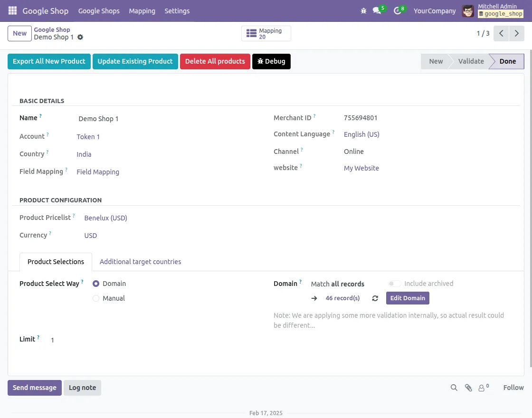Click the bug icon in the top navbar
The height and width of the screenshot is (418, 532).
[x=363, y=10]
